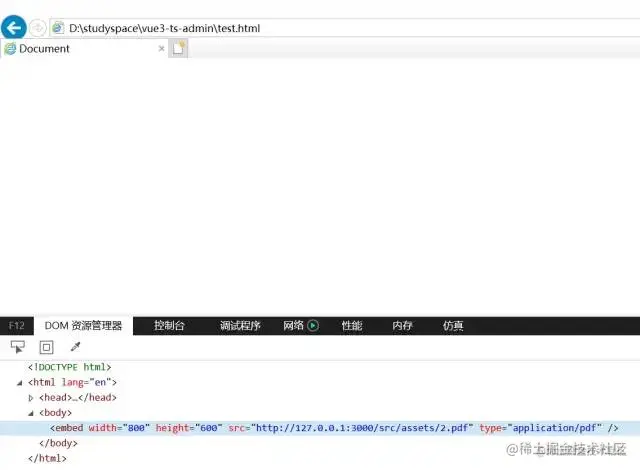Open a new tab with the new tab button

(x=178, y=49)
